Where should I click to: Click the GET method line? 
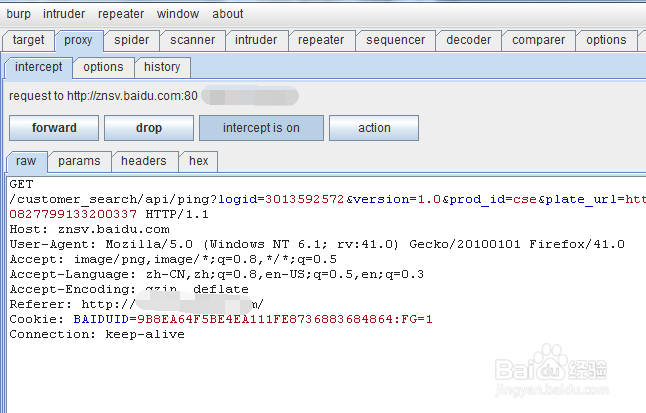pos(21,184)
